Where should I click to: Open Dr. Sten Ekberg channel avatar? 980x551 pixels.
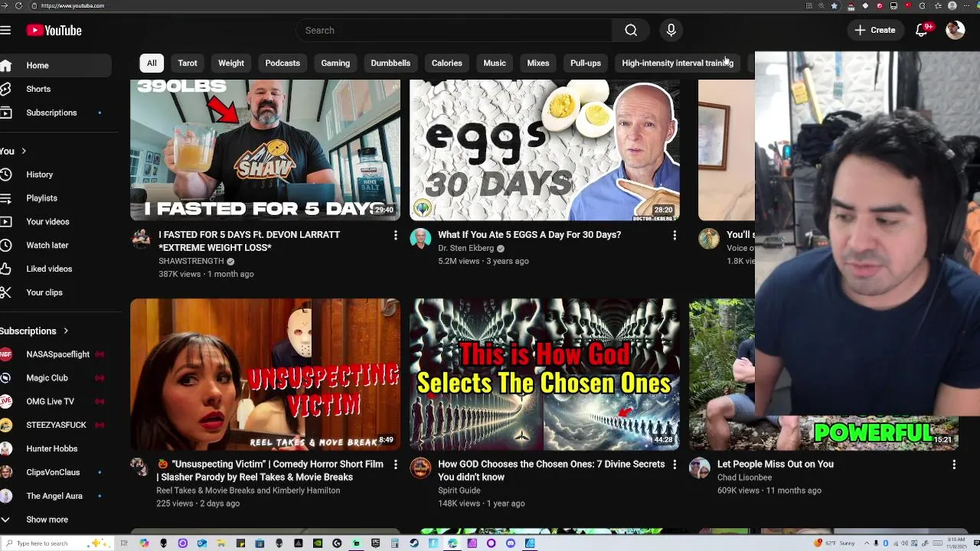point(420,239)
